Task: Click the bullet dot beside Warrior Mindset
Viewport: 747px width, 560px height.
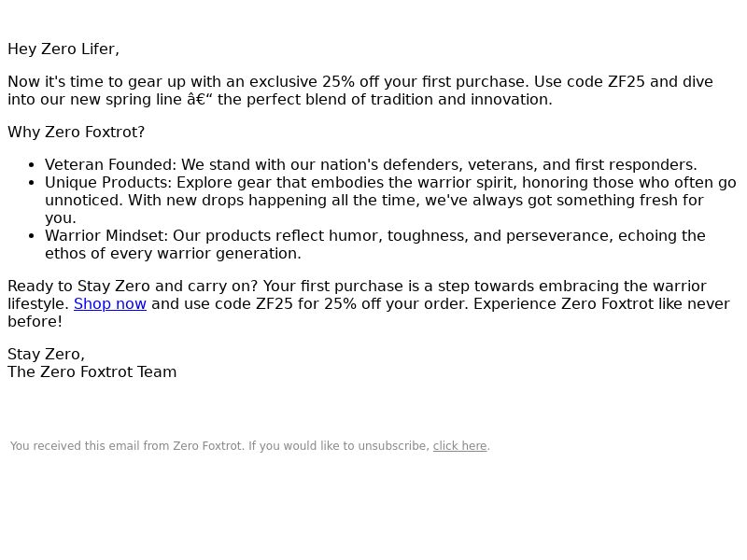Action: 35,236
